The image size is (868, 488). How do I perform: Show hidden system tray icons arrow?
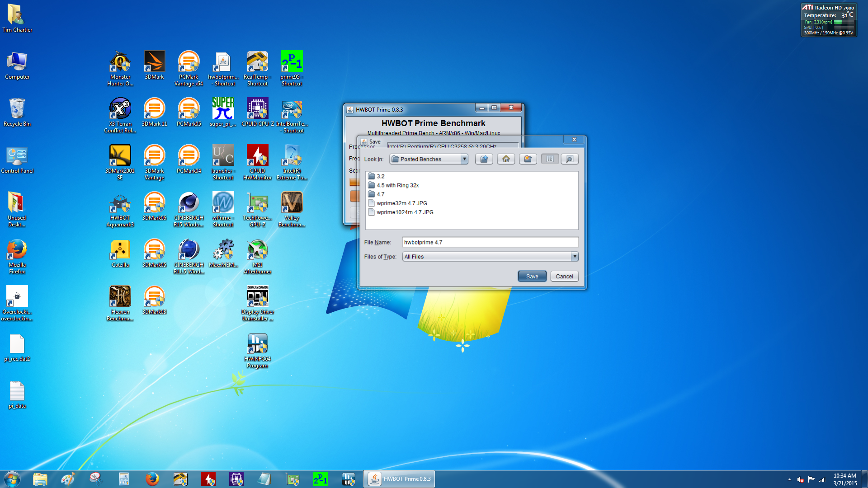pyautogui.click(x=789, y=479)
